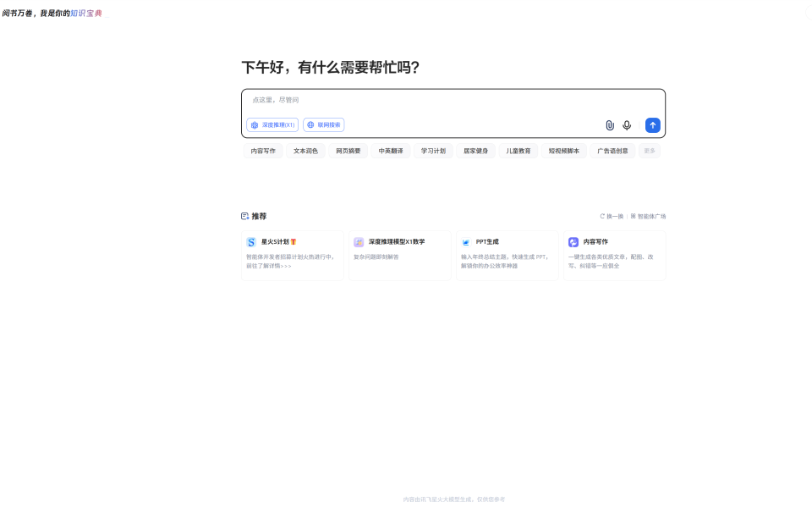The height and width of the screenshot is (508, 812).
Task: Choose the 广告语创意 prompt chip
Action: 612,151
